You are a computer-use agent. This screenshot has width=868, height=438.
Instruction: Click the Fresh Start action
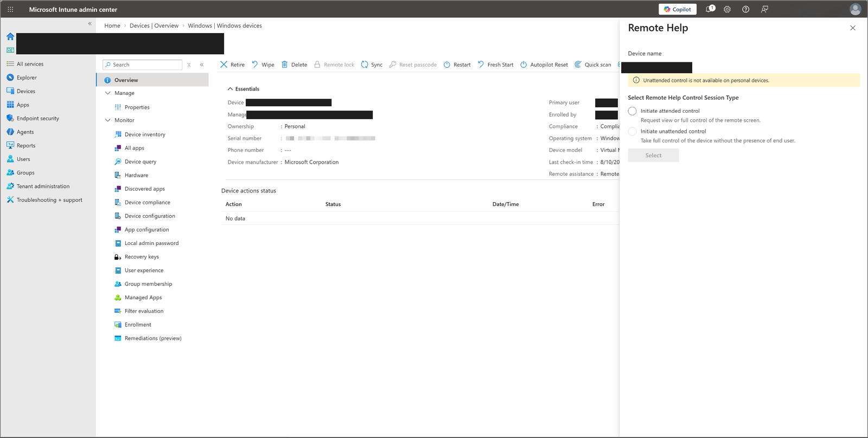pos(495,65)
